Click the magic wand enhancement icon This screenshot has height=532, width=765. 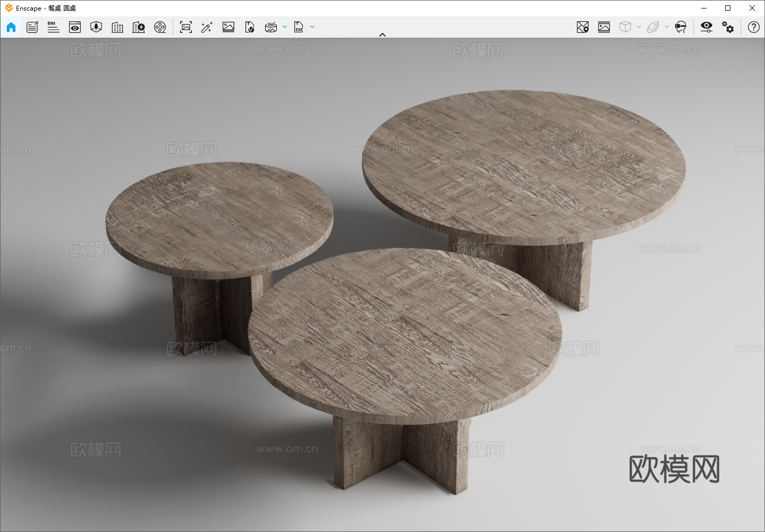pos(207,27)
